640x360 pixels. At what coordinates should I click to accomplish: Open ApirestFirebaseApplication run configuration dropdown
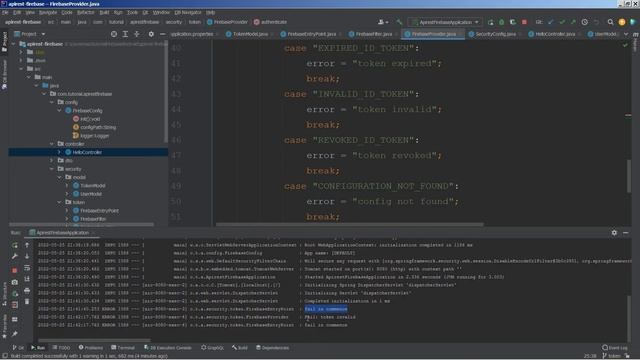point(445,22)
